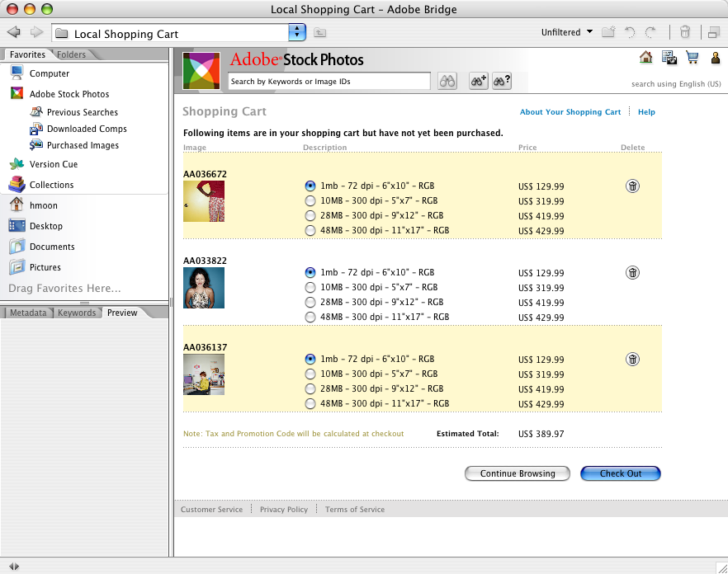
Task: Open downloaded comps icon in header
Action: (x=669, y=58)
